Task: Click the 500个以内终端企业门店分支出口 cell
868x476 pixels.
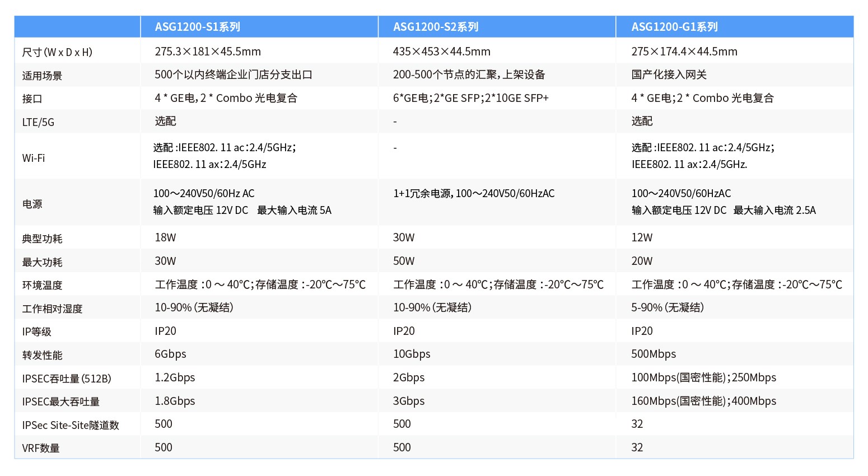Action: tap(234, 74)
